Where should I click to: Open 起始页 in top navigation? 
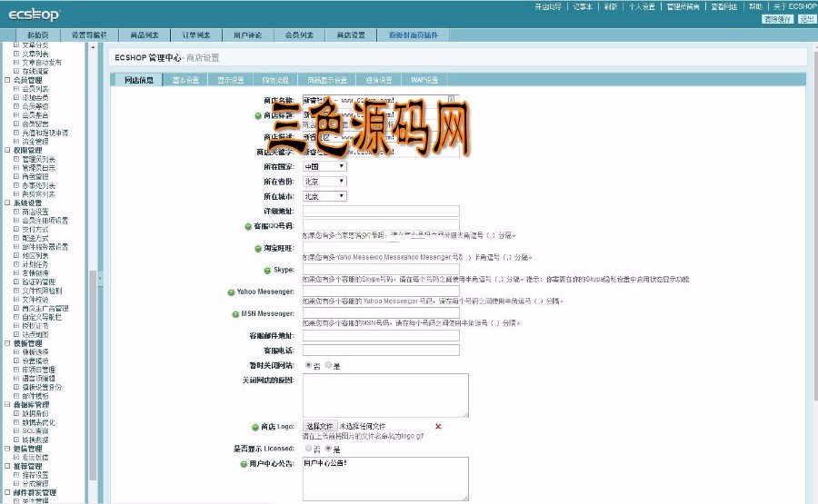[x=37, y=35]
